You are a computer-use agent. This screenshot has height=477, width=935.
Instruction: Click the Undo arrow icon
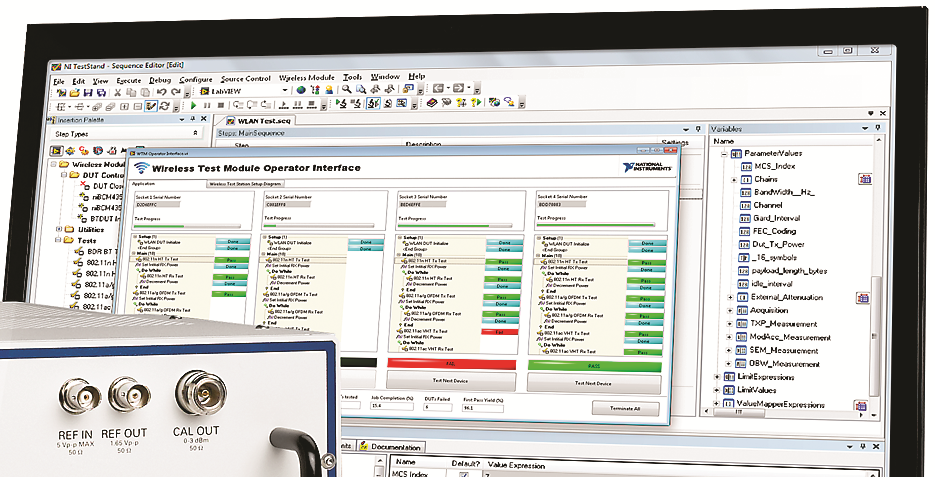160,91
